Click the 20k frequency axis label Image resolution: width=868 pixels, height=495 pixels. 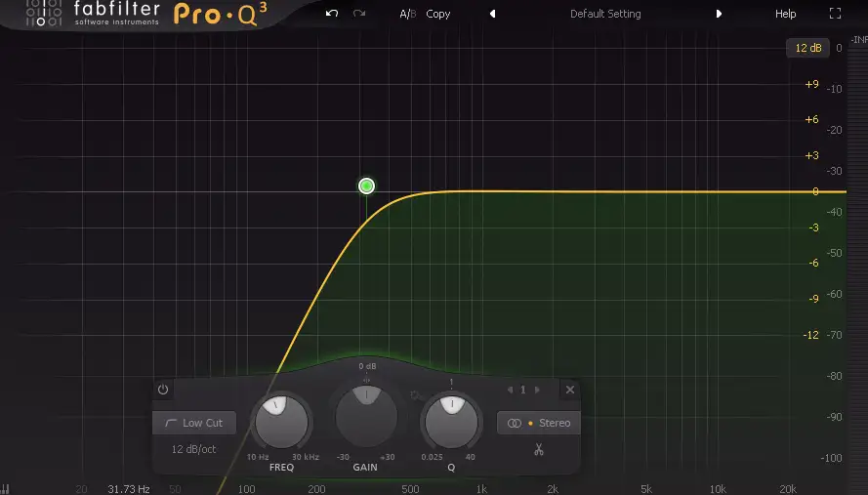788,489
